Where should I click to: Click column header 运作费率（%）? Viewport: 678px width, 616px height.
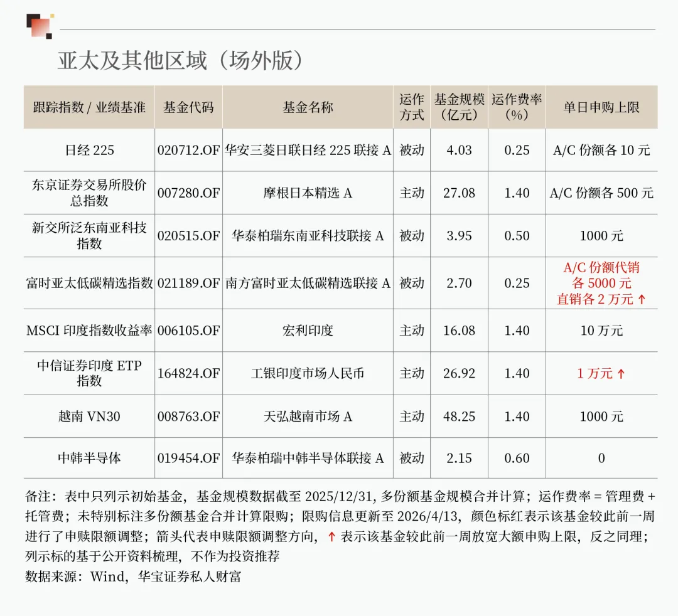click(x=517, y=107)
